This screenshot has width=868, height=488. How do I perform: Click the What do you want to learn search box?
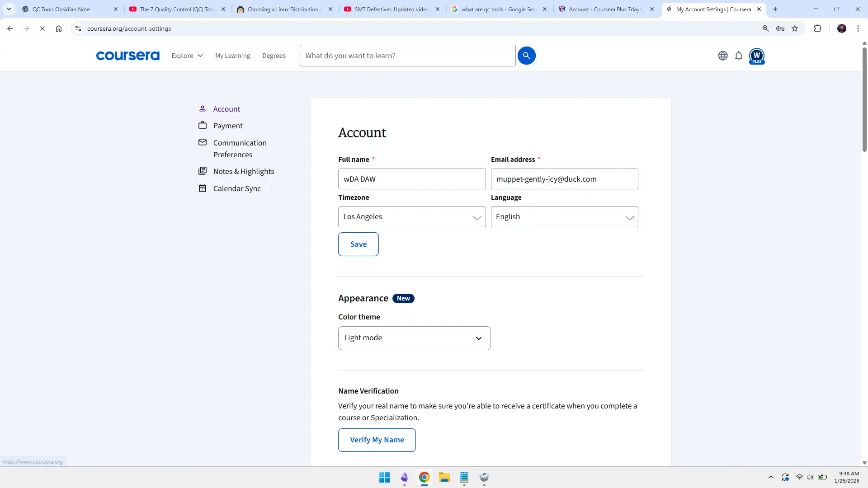[407, 56]
